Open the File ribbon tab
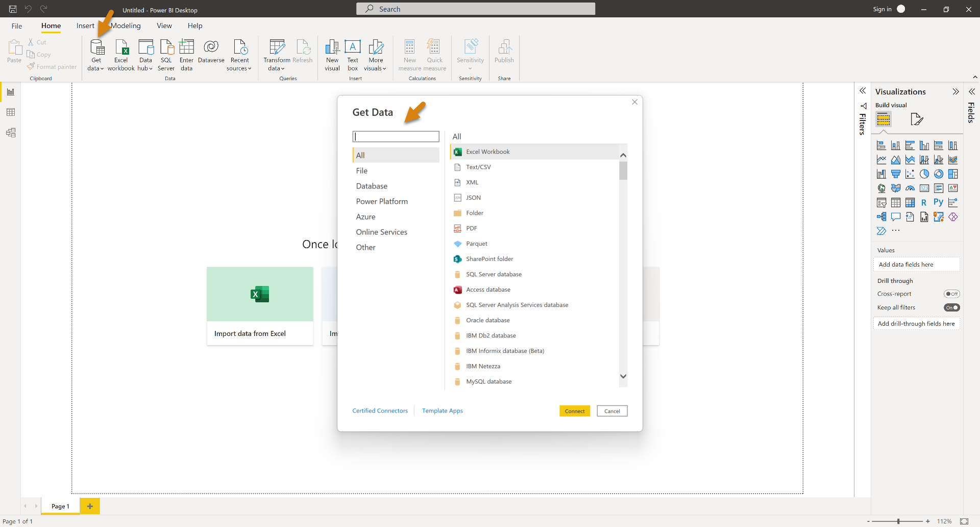Image resolution: width=980 pixels, height=527 pixels. tap(17, 26)
